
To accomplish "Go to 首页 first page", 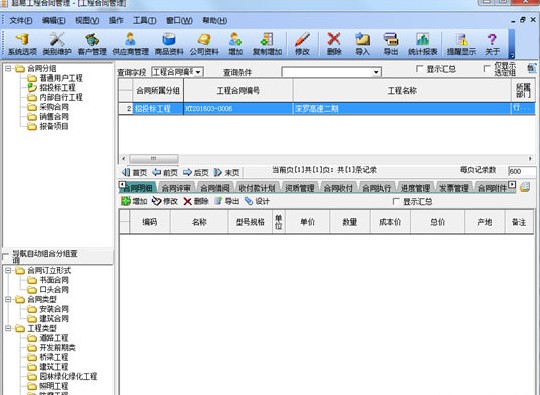I will coord(135,172).
